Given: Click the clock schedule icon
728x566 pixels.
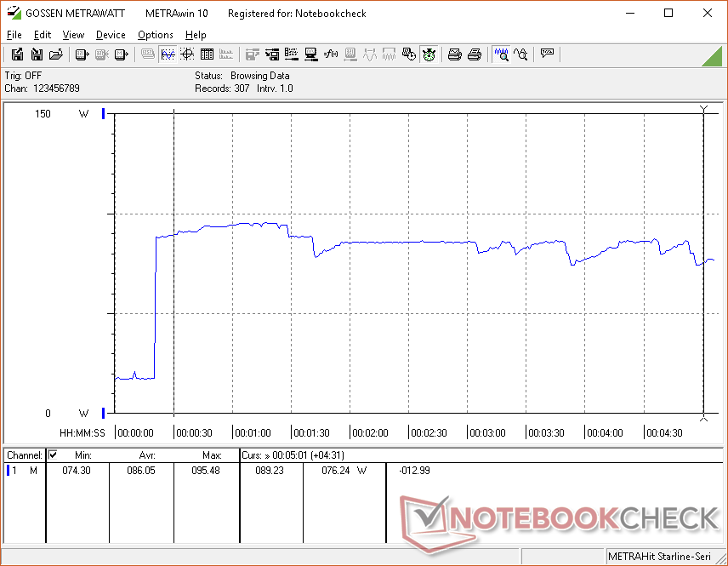Looking at the screenshot, I should [409, 54].
